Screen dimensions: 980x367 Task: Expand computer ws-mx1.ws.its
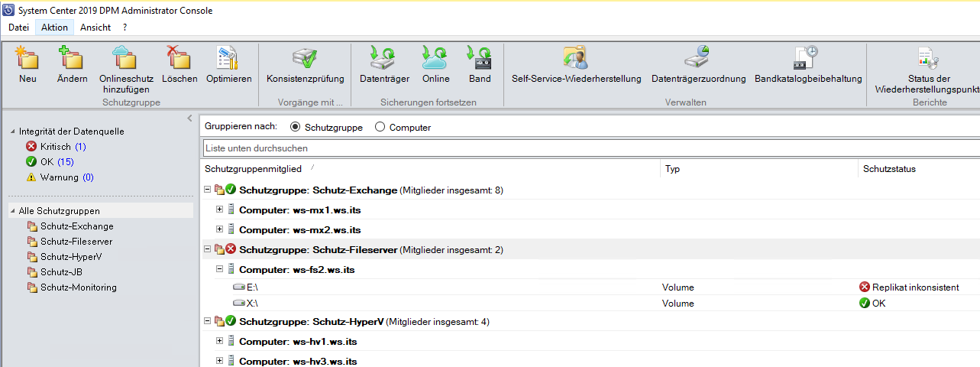click(219, 209)
